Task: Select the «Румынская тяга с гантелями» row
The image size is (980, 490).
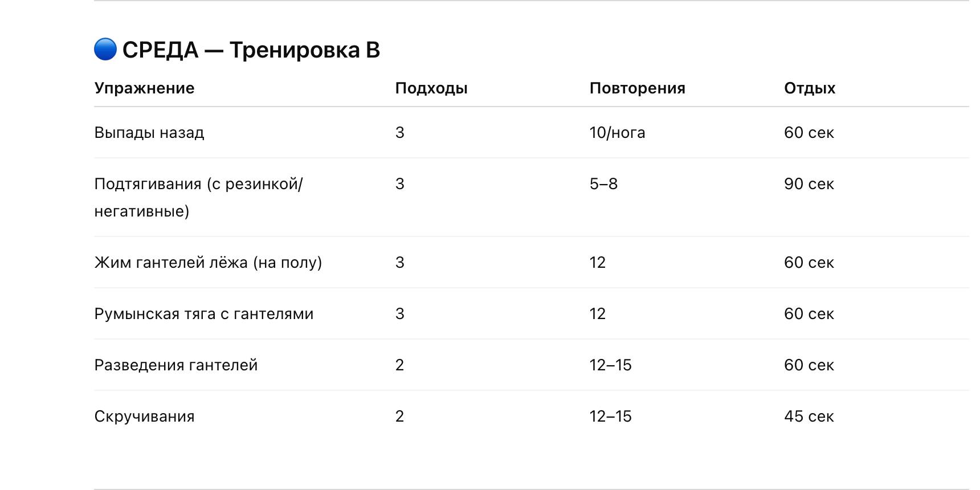Action: tap(204, 314)
